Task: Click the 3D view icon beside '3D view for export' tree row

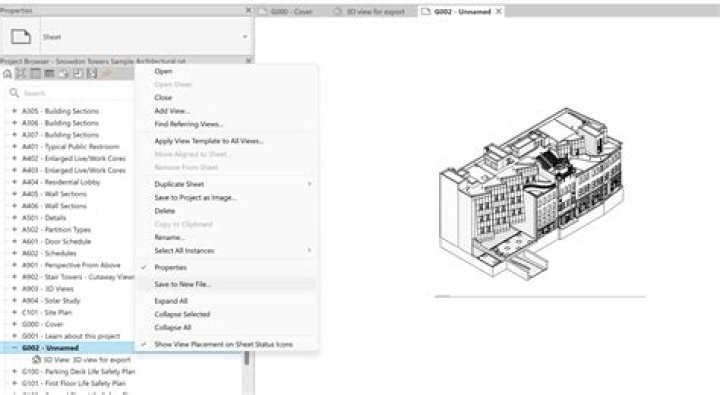Action: 36,360
